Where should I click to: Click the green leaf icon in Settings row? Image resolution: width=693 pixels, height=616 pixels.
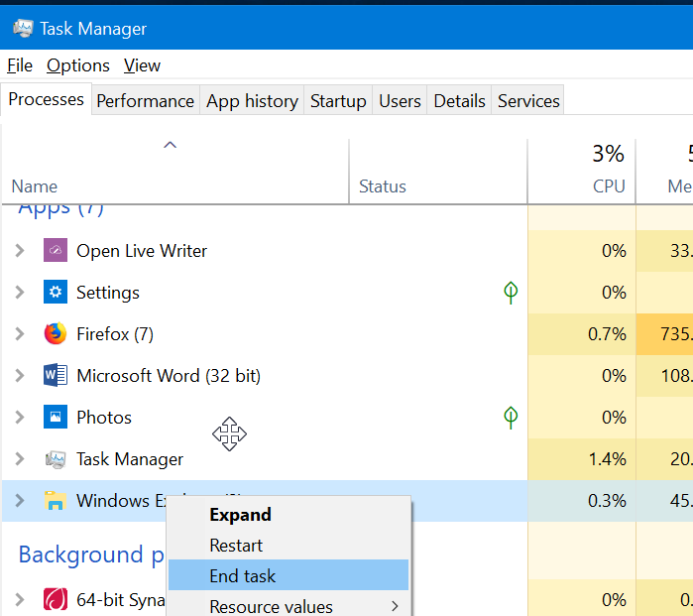tap(511, 293)
